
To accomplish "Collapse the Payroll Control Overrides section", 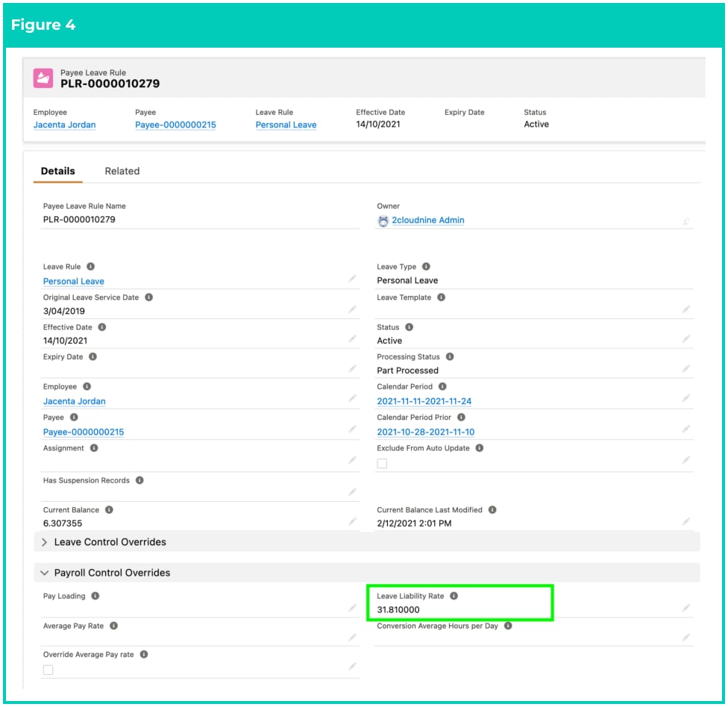I will pos(45,573).
